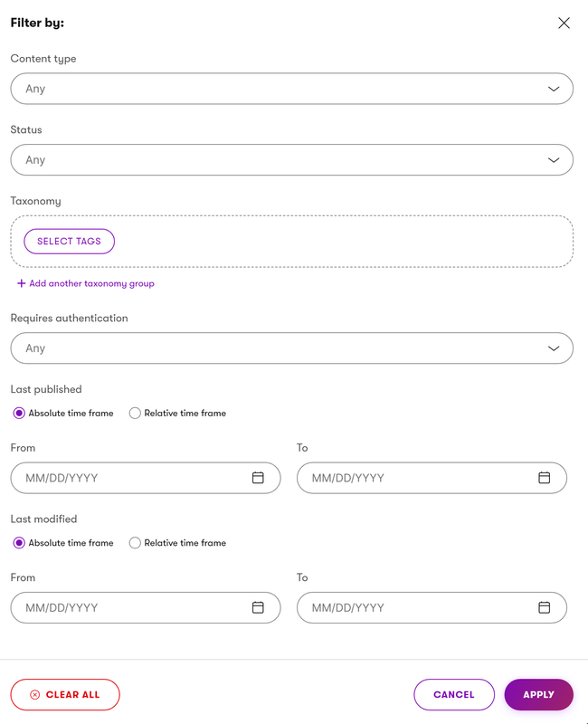Open calendar picker for Last modified From
Image resolution: width=588 pixels, height=724 pixels.
coord(258,607)
